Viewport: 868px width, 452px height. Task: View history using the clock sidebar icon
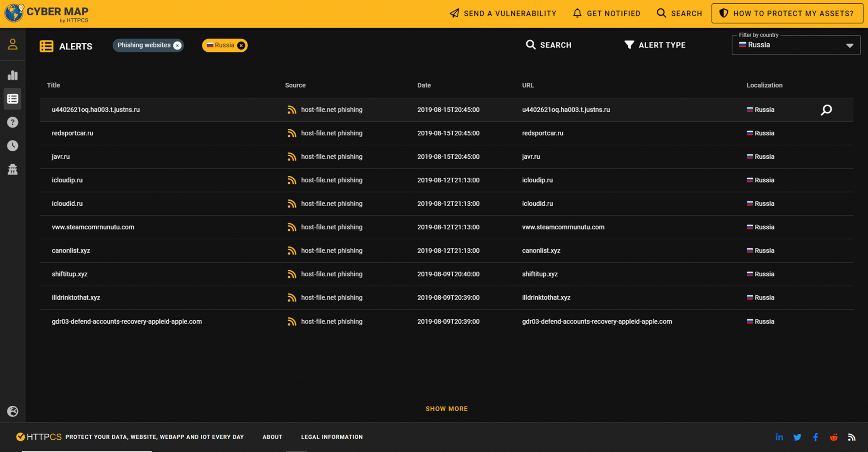point(12,146)
